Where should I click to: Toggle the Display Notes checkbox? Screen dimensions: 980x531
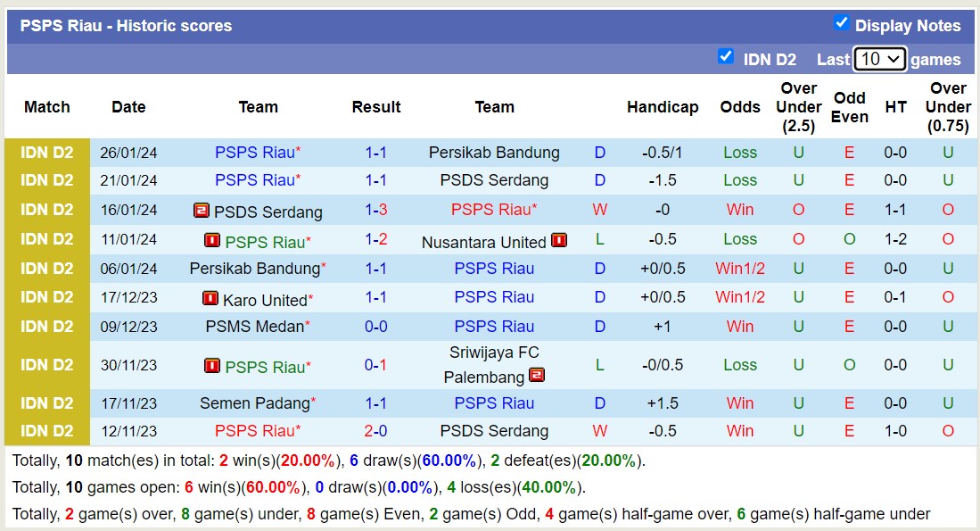pos(841,23)
